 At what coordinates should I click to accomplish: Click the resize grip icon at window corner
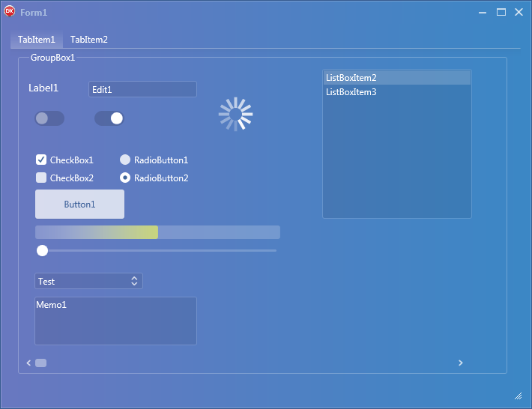pos(518,396)
